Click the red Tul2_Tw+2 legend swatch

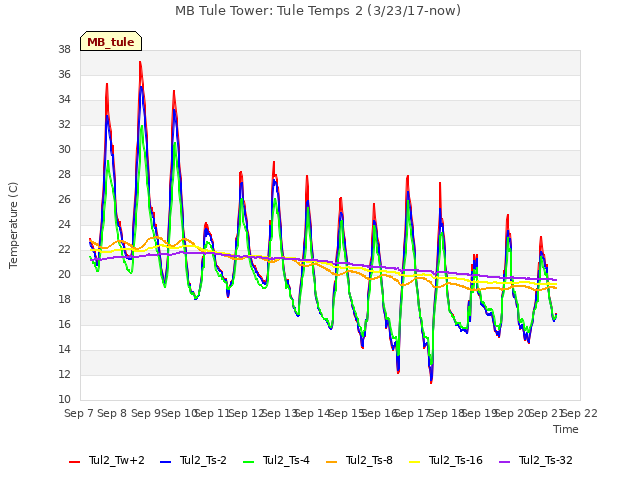tap(75, 462)
